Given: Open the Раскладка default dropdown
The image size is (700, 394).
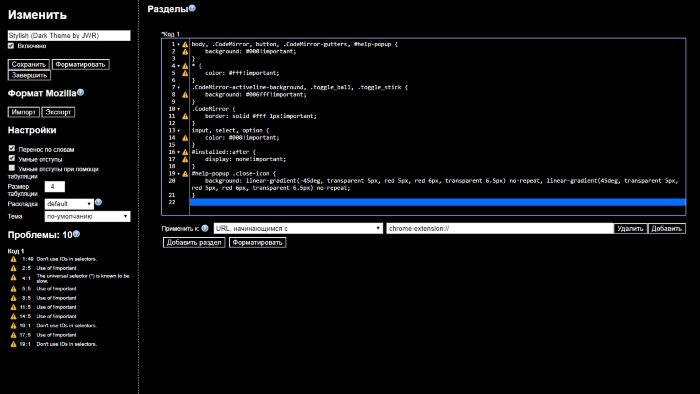Looking at the screenshot, I should pyautogui.click(x=69, y=204).
